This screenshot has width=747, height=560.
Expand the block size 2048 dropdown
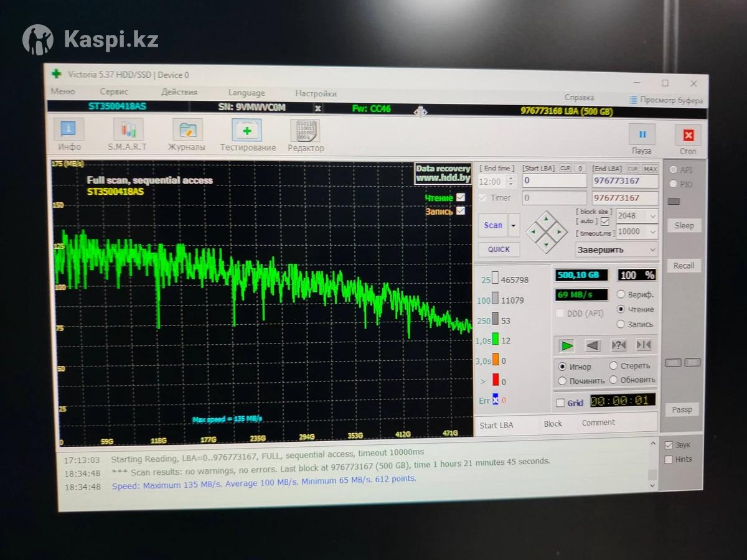[x=637, y=216]
